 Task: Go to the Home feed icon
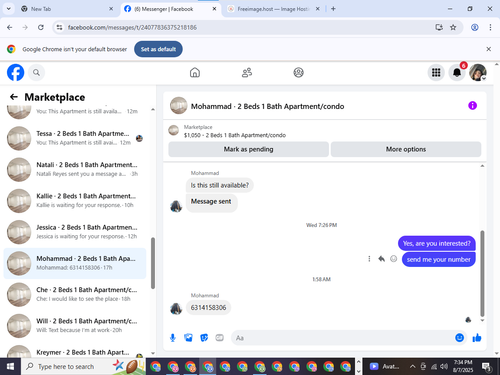195,72
